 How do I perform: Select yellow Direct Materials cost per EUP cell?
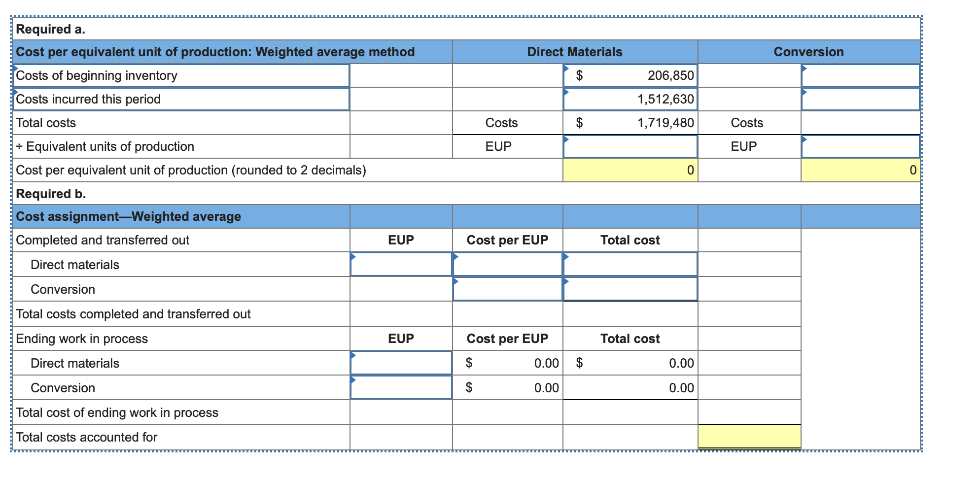click(630, 170)
